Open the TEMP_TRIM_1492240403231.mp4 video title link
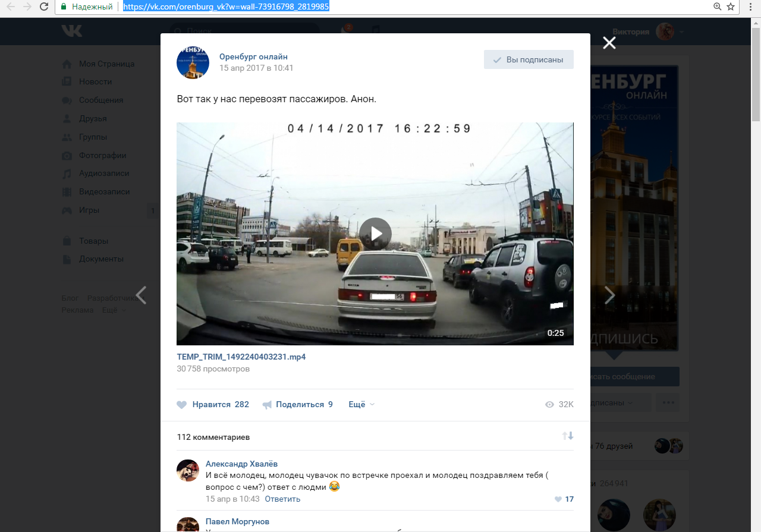761x532 pixels. click(241, 357)
